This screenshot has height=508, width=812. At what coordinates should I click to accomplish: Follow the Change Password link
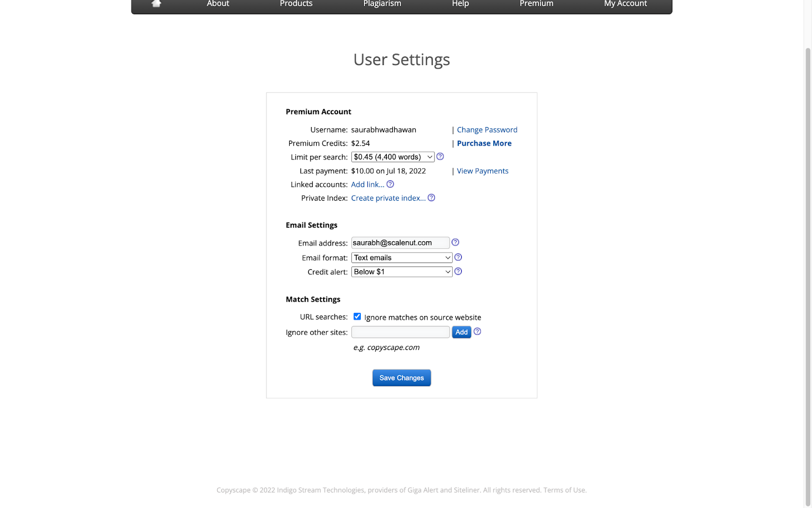(x=487, y=130)
